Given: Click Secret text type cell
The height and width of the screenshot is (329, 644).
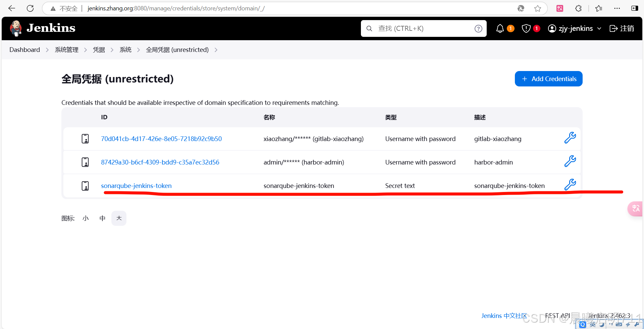Looking at the screenshot, I should click(400, 186).
